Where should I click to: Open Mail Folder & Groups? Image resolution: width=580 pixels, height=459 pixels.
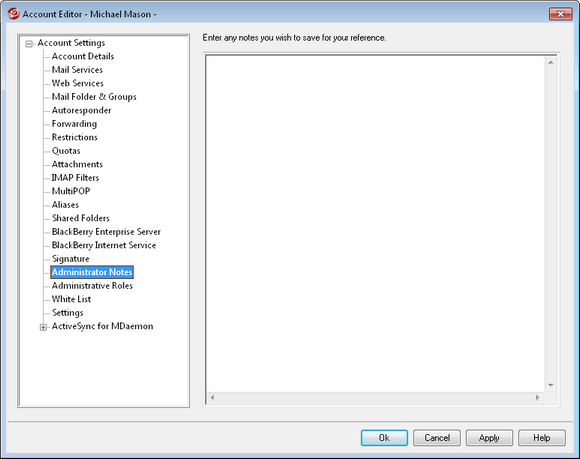[94, 97]
